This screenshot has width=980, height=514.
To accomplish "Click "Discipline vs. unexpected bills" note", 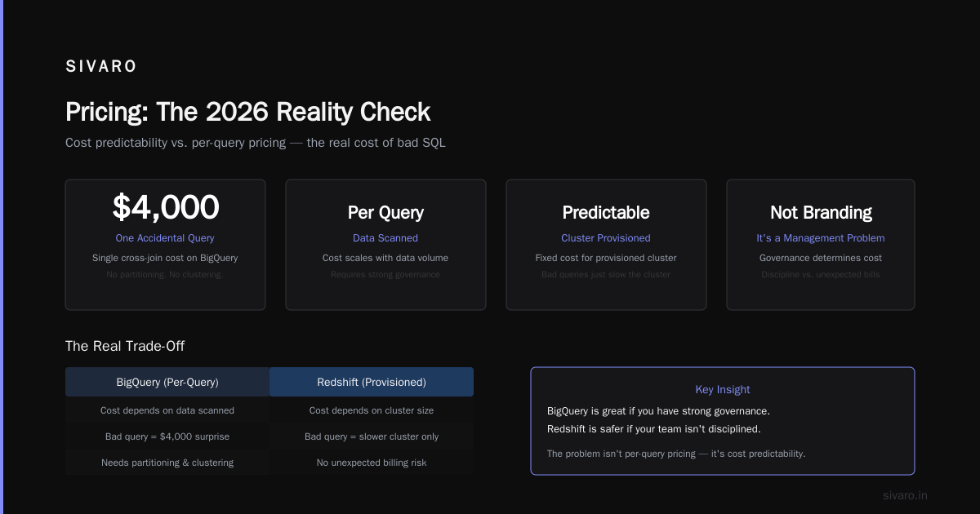I will 821,275.
